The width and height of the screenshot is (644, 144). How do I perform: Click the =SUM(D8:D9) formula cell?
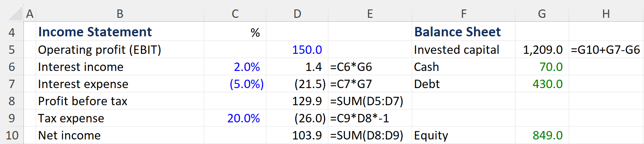[x=366, y=135]
